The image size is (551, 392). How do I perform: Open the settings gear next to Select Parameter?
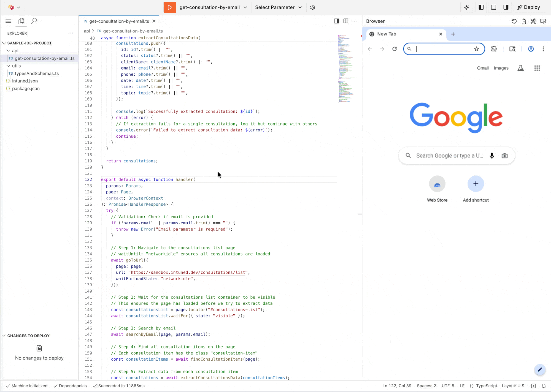tap(313, 7)
